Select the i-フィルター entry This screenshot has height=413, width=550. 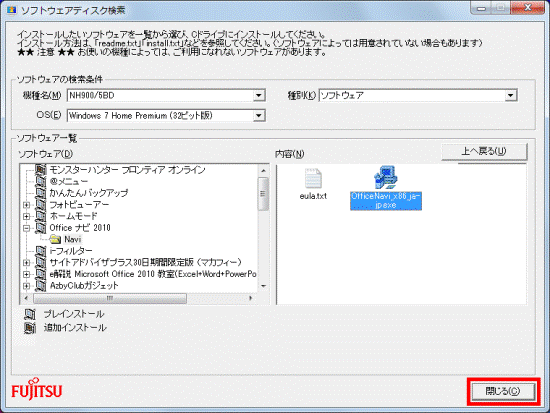coord(71,251)
